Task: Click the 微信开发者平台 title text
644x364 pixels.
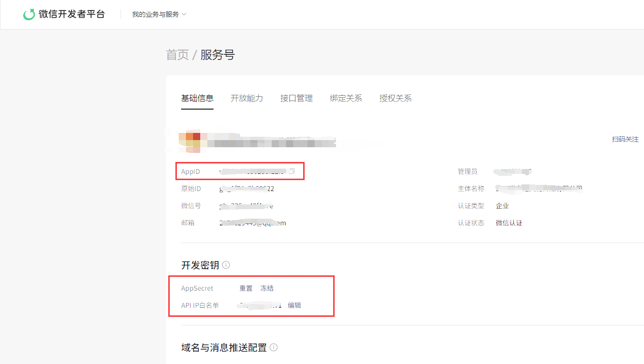Action: click(x=72, y=14)
